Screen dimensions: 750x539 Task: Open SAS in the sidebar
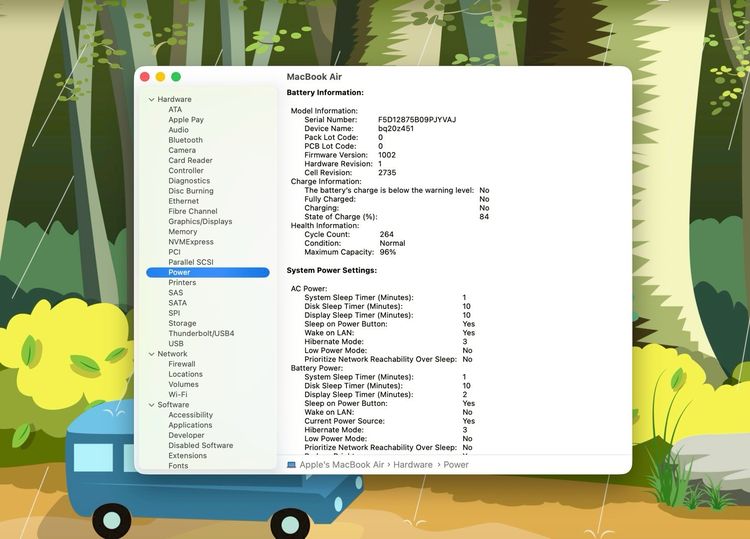[176, 293]
